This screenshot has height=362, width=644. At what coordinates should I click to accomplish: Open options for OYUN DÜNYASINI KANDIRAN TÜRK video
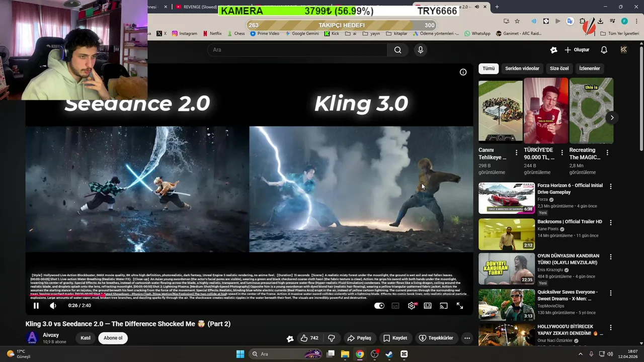(x=611, y=256)
